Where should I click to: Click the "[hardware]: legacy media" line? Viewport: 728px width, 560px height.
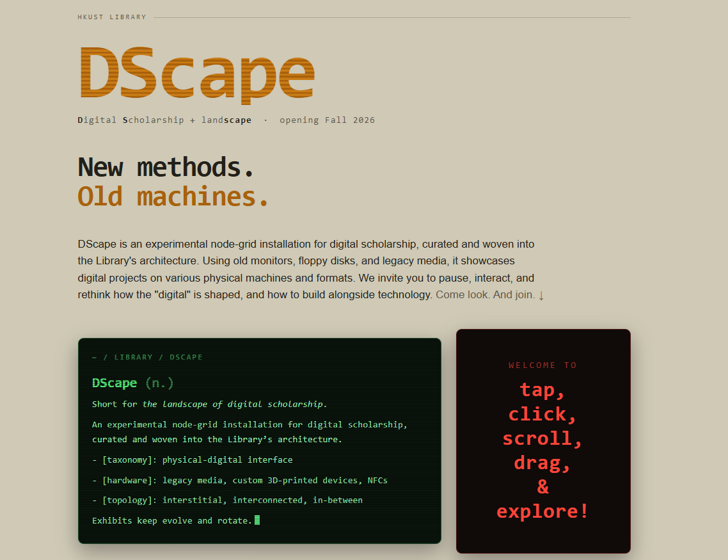pos(239,480)
